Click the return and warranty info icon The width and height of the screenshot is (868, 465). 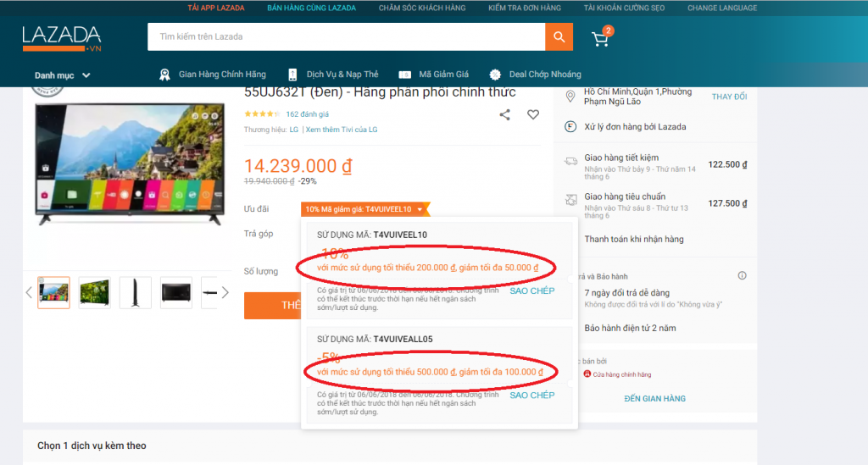coord(743,275)
